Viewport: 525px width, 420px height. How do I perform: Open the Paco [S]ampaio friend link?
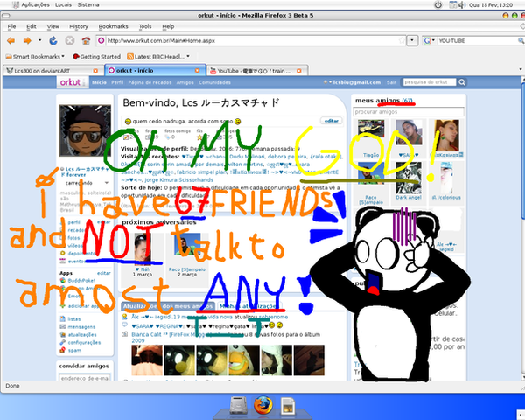tap(371, 200)
